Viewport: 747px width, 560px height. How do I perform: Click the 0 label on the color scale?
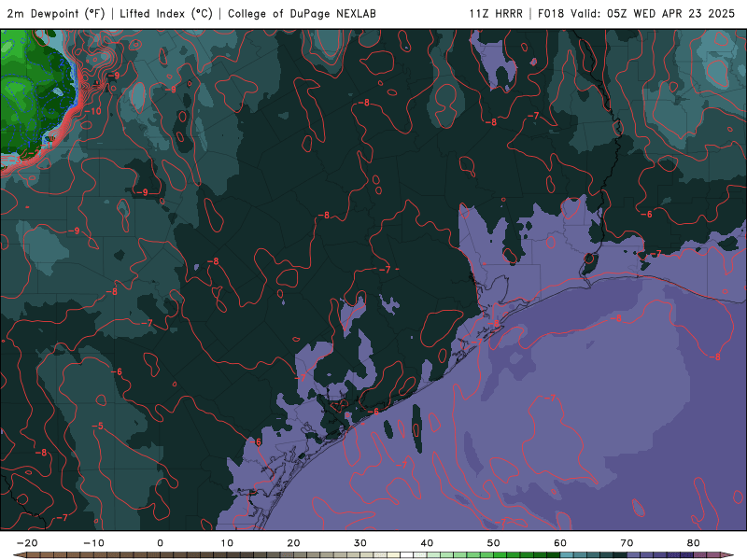click(160, 543)
